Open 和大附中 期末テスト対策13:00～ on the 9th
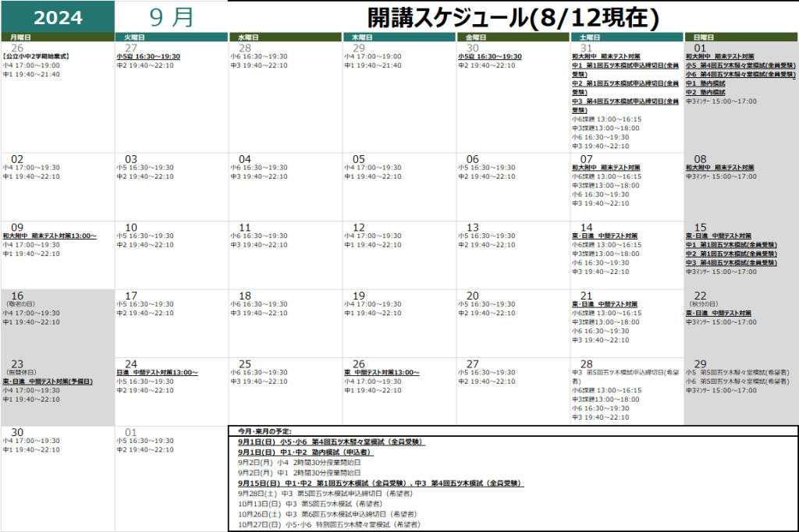This screenshot has width=799, height=532. tap(49, 236)
